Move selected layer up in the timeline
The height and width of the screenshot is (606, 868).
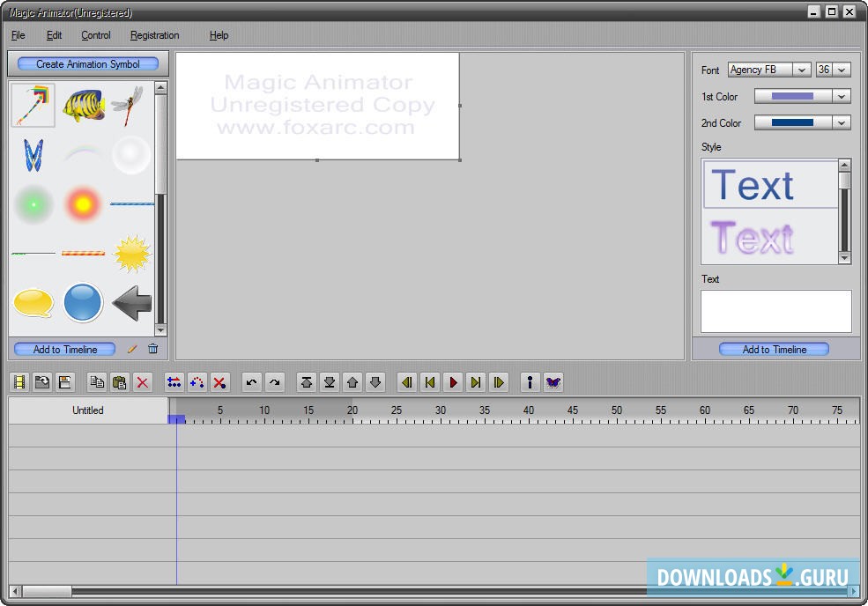pyautogui.click(x=352, y=382)
